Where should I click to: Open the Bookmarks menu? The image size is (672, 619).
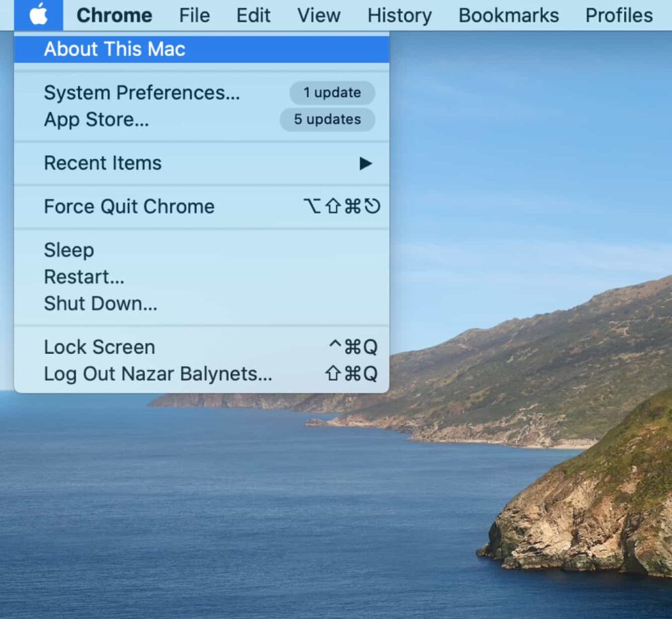coord(509,16)
